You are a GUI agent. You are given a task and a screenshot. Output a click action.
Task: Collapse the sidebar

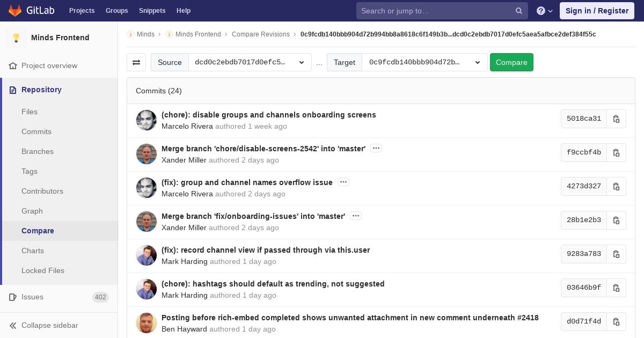49,325
